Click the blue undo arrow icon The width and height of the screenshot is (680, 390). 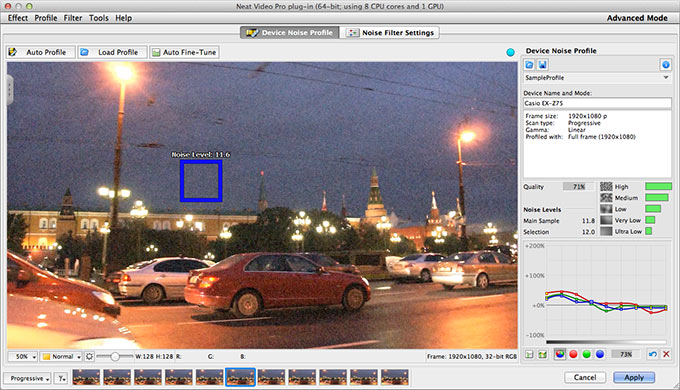click(653, 354)
